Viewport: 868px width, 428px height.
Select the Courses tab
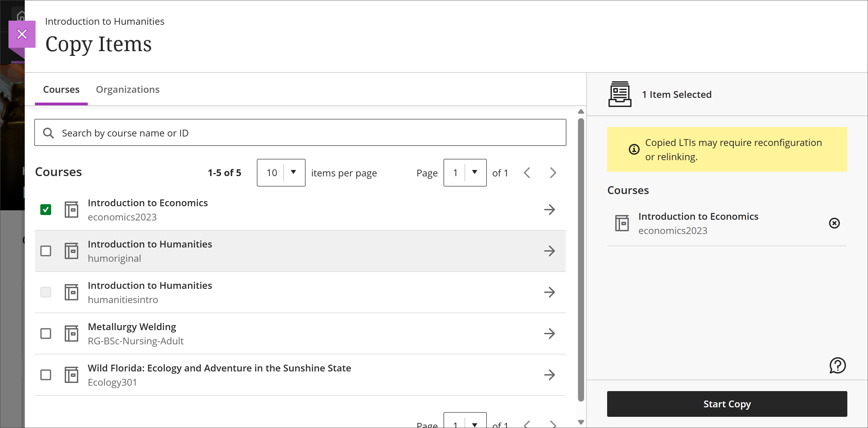[x=61, y=89]
